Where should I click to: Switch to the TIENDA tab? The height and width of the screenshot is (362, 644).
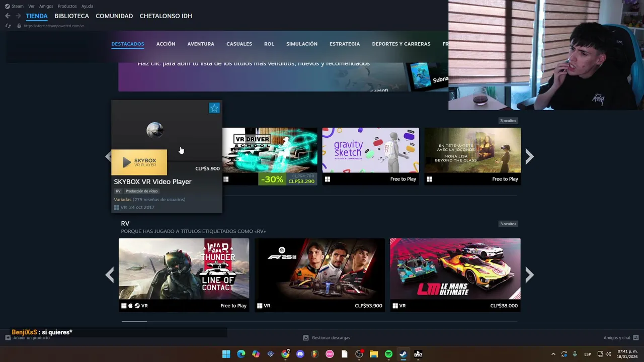coord(37,16)
